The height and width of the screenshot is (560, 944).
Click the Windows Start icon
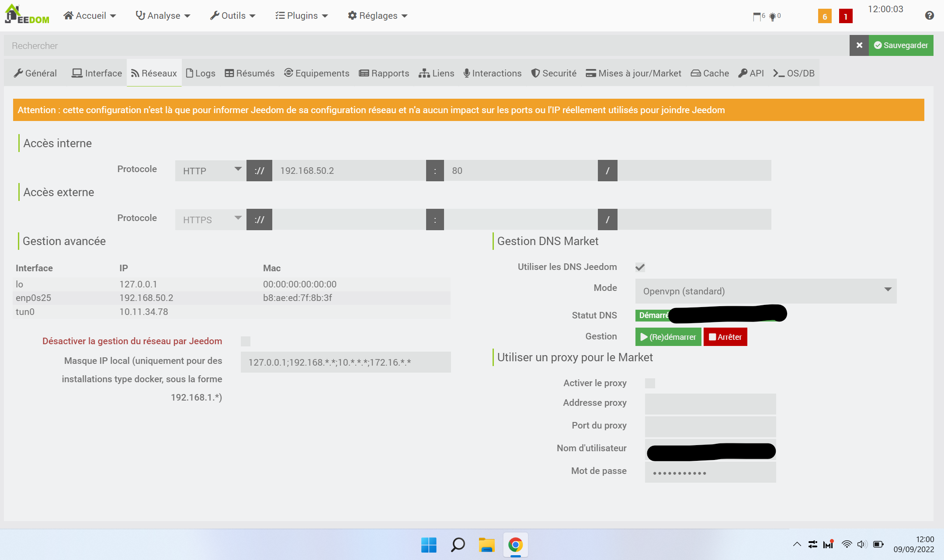click(429, 545)
